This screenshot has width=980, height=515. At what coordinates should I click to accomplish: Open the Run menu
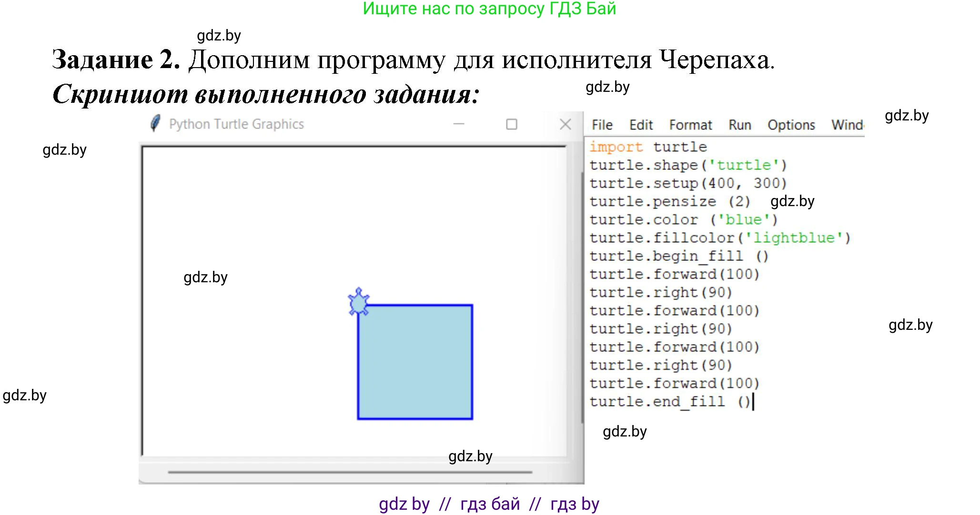pyautogui.click(x=739, y=125)
